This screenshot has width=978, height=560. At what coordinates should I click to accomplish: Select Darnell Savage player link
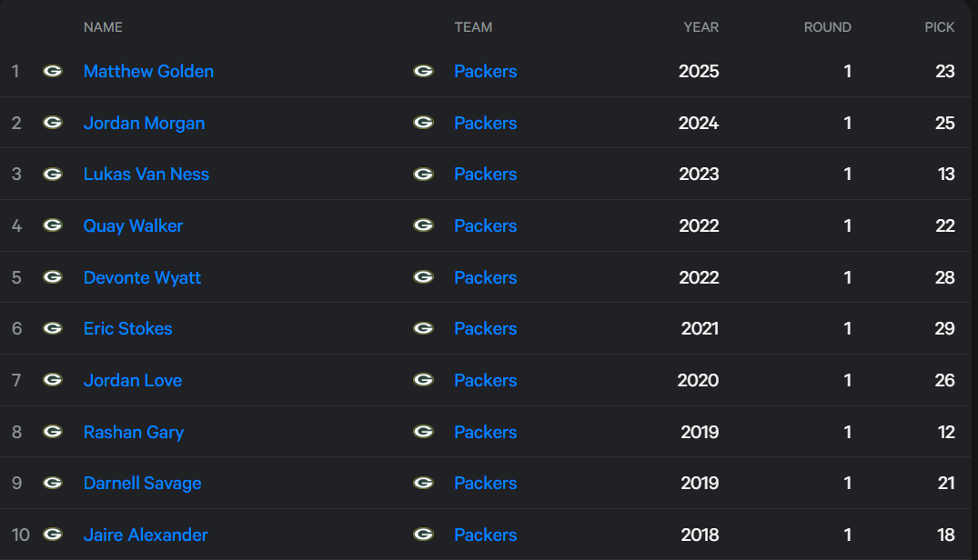click(x=142, y=483)
